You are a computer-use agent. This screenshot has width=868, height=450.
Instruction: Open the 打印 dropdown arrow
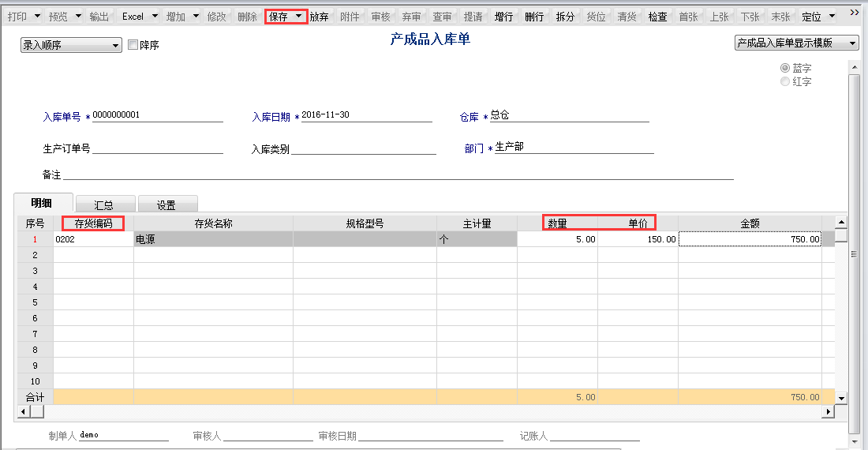tap(37, 16)
